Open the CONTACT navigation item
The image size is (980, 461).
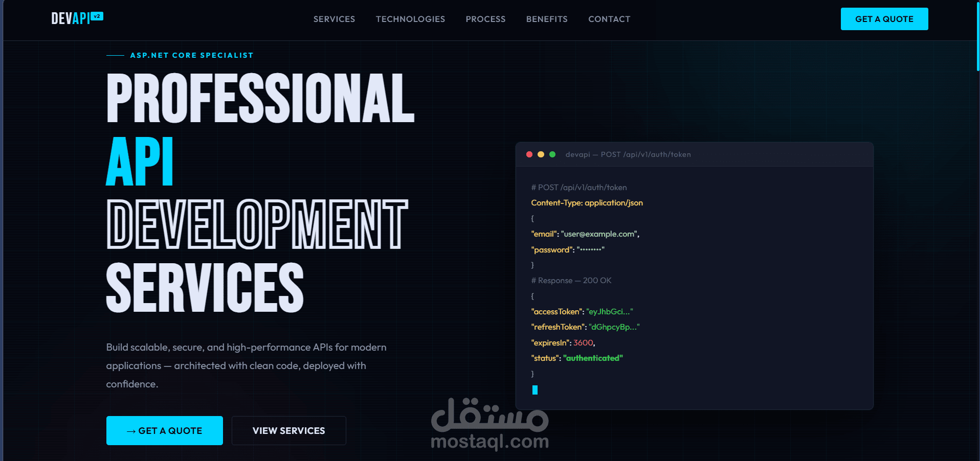(609, 19)
